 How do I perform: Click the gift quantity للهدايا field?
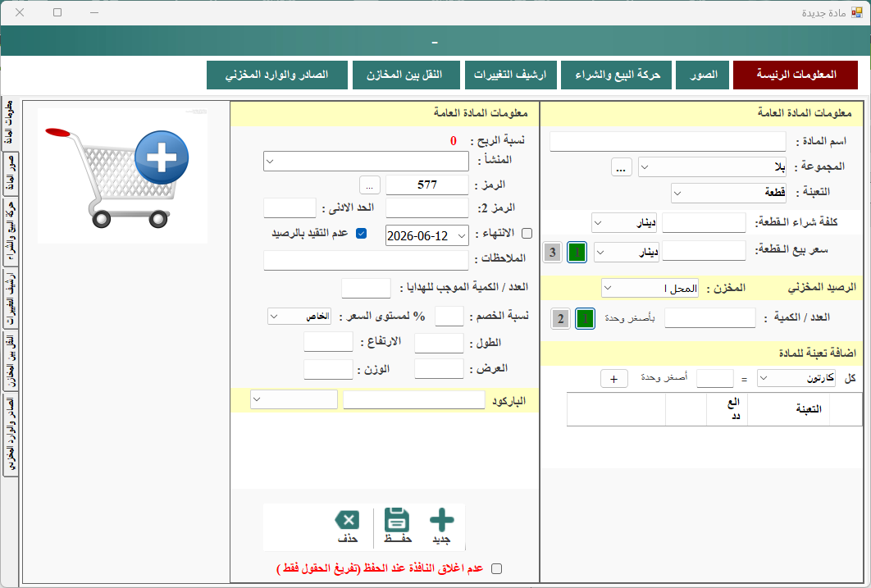[x=366, y=288]
